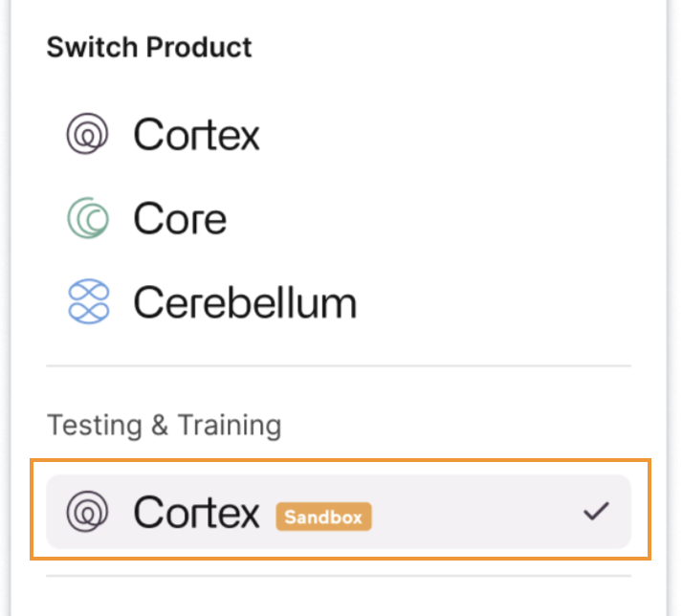Image resolution: width=683 pixels, height=616 pixels.
Task: Switch to the Core product
Action: (339, 218)
